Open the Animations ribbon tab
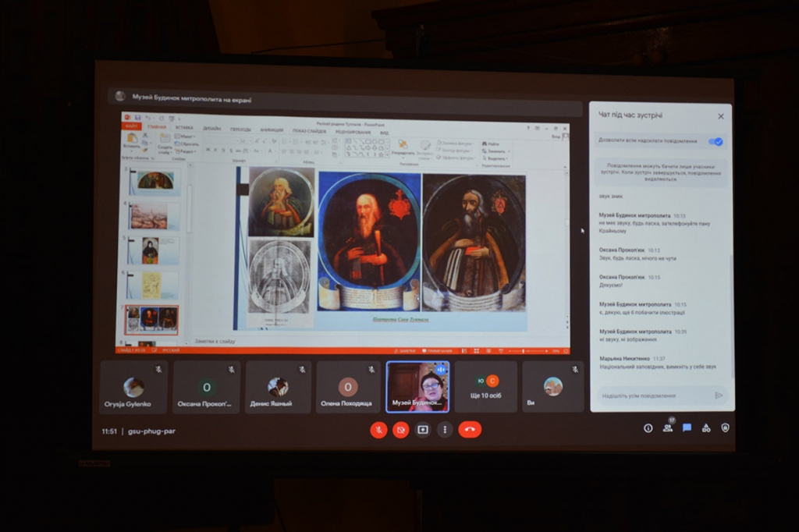This screenshot has height=532, width=799. [272, 130]
